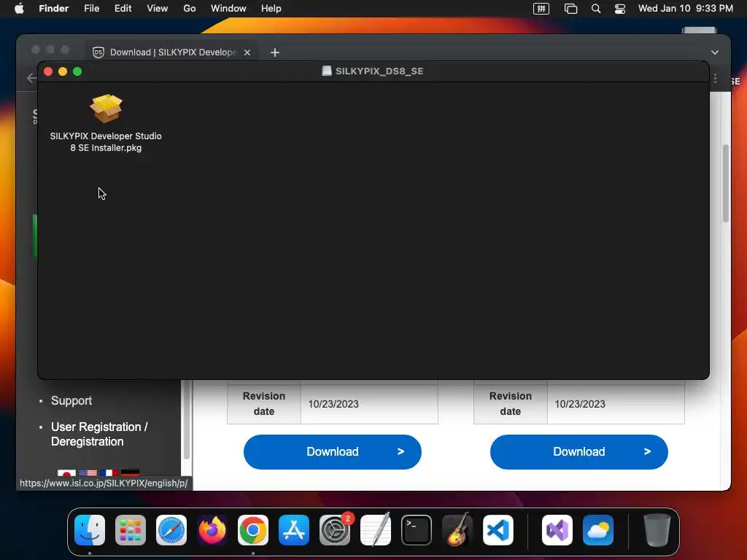
Task: Launch Visual Studio Code from the Dock
Action: tap(498, 530)
